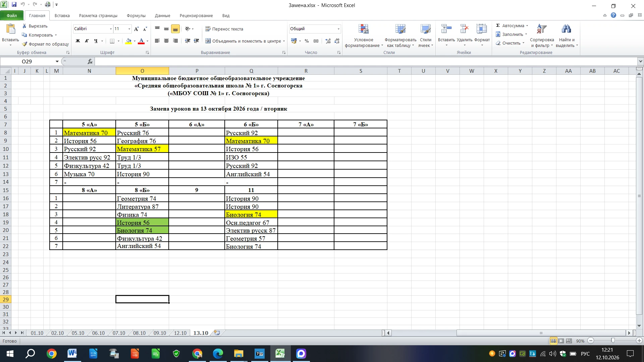Screen dimensions: 644x362
Task: Expand the formula bar chevron
Action: 641,61
